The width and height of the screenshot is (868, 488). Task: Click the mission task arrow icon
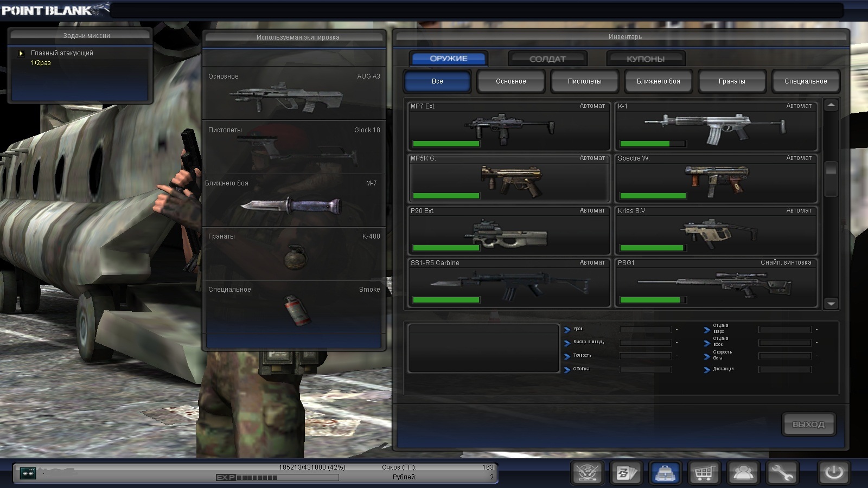(21, 53)
